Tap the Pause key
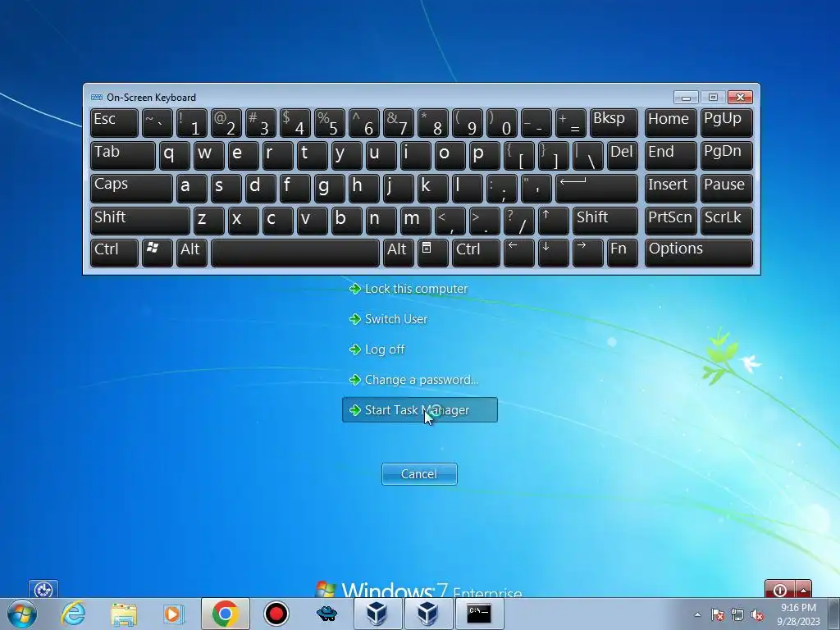Viewport: 840px width, 630px height. pos(727,188)
